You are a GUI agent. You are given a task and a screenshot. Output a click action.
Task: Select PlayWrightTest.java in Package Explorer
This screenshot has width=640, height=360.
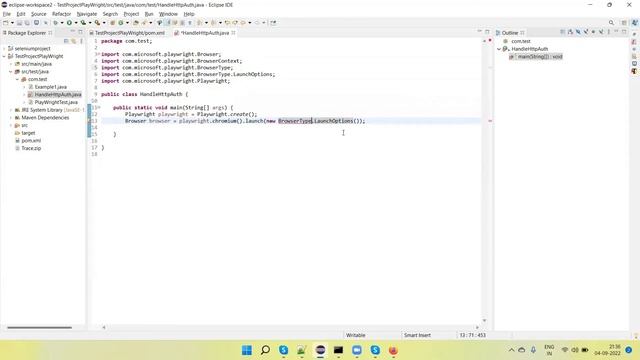coord(56,102)
